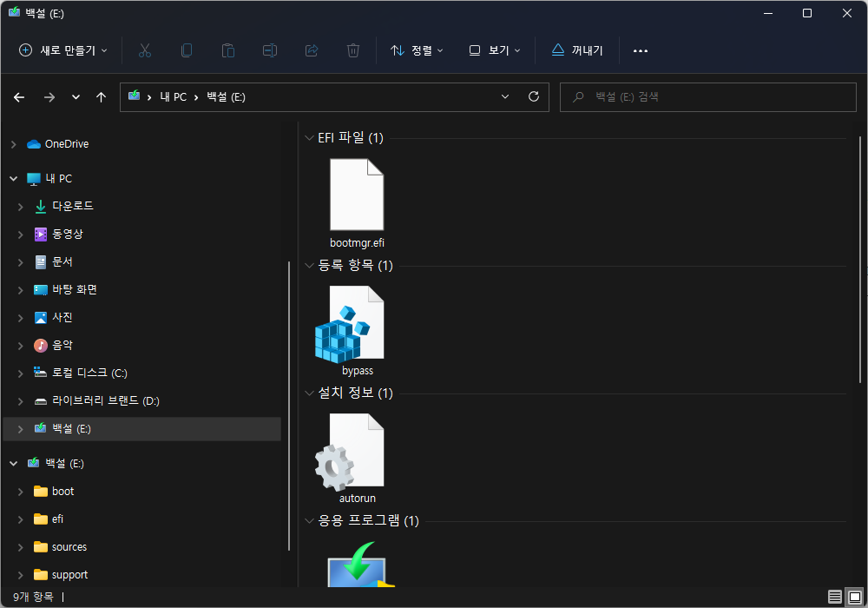Select the setup application icon
Image resolution: width=868 pixels, height=608 pixels.
click(x=361, y=564)
